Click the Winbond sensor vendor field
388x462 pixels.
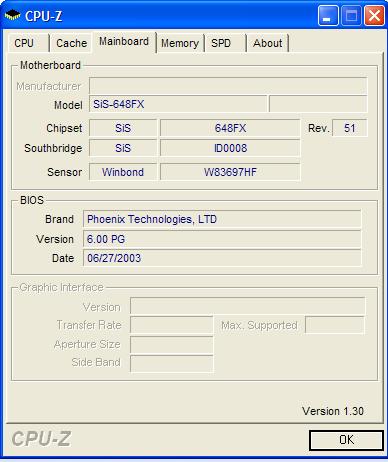point(123,172)
